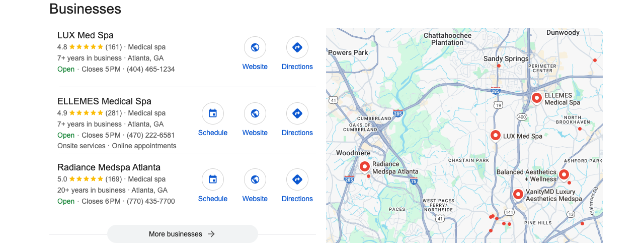Select the ELLEMES Medical Spa map pin
Viewport: 644px width, 243px height.
pos(537,98)
